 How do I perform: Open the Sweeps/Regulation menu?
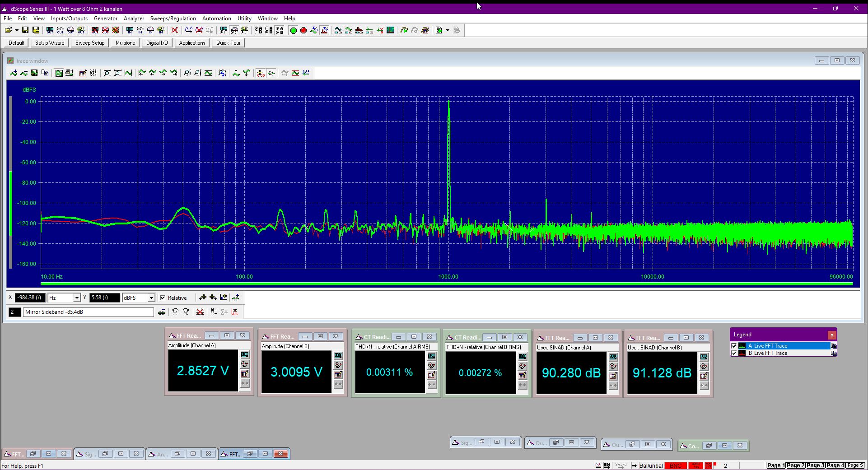point(173,19)
